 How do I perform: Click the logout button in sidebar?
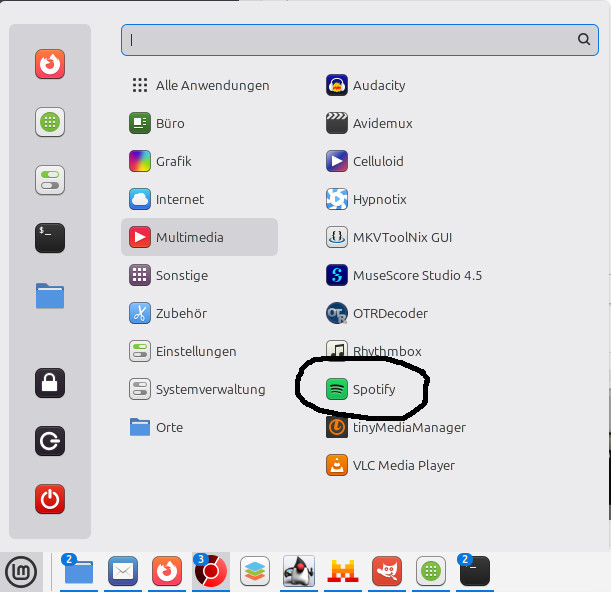pyautogui.click(x=50, y=440)
